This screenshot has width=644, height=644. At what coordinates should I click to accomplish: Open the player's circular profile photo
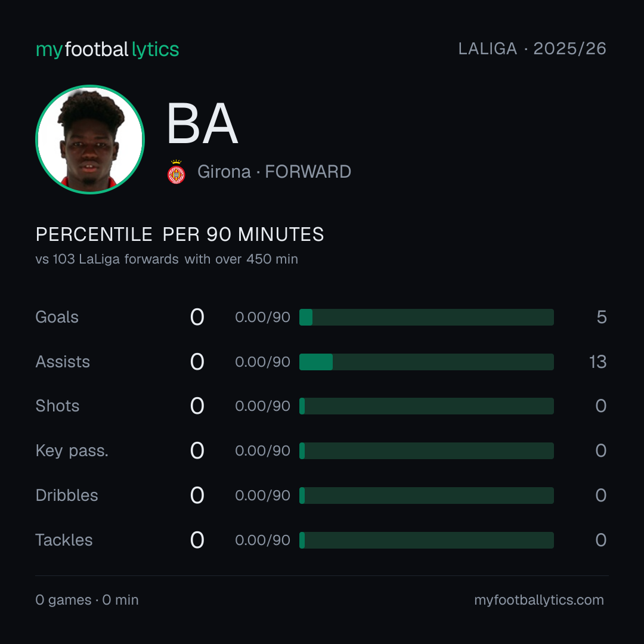coord(90,139)
